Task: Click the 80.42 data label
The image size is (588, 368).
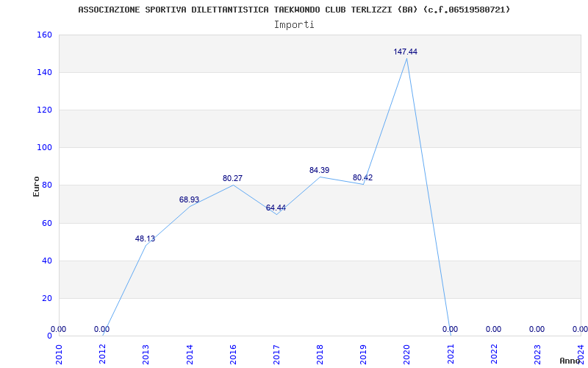Action: pyautogui.click(x=362, y=177)
